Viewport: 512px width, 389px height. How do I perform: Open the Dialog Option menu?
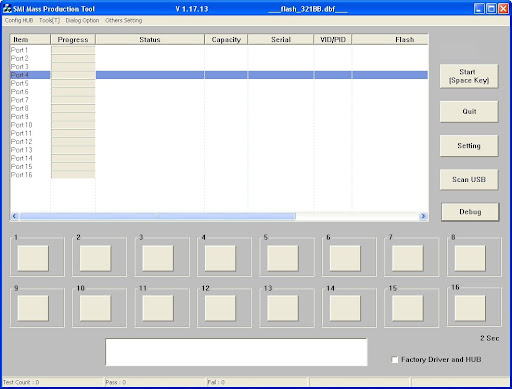(82, 20)
